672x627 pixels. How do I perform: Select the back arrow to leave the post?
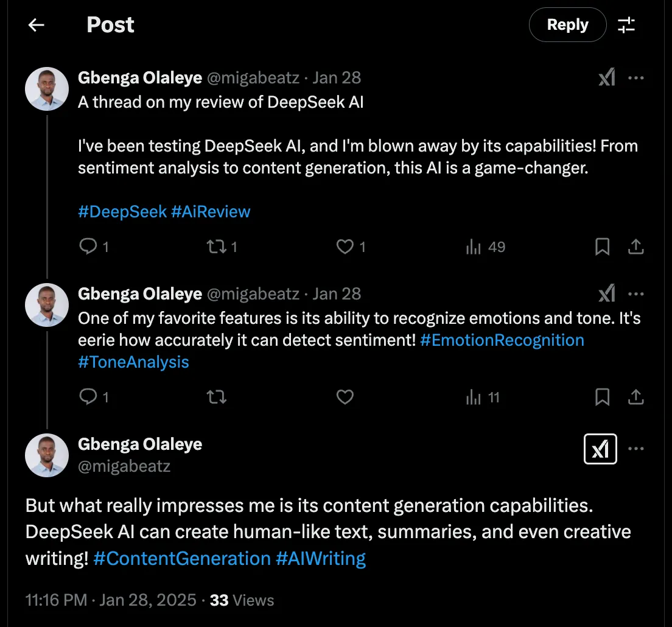click(36, 25)
